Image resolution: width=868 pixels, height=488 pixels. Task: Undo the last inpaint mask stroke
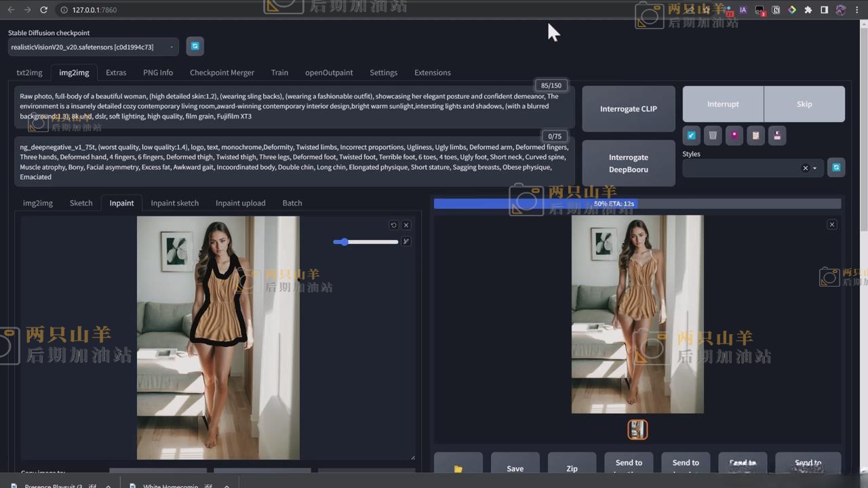[393, 225]
